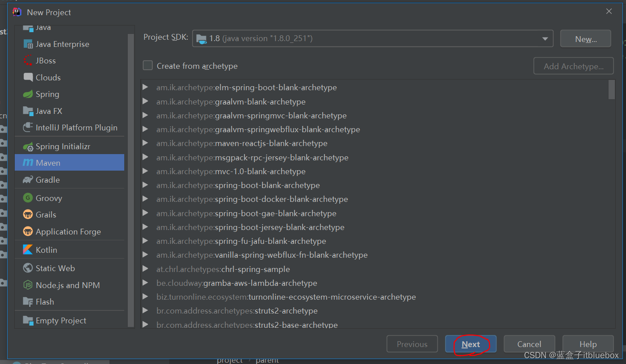
Task: Click the Help button
Action: tap(588, 344)
